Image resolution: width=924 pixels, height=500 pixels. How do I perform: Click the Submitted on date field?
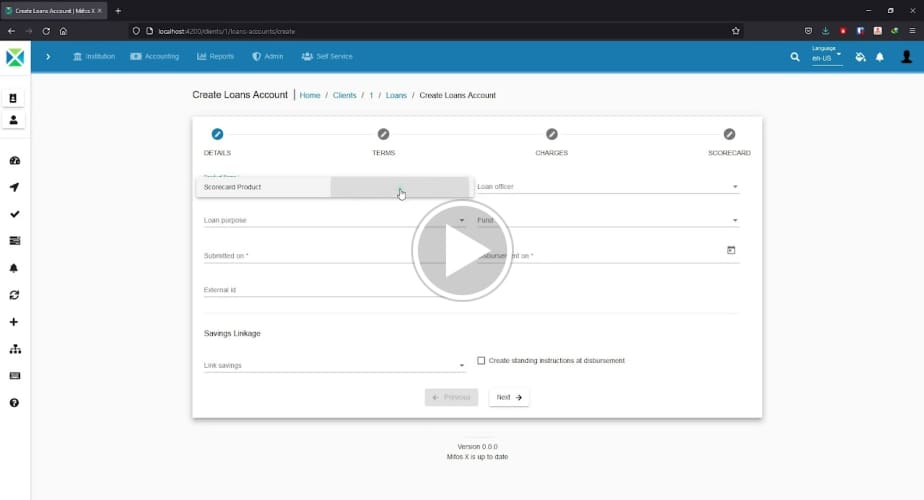point(334,256)
